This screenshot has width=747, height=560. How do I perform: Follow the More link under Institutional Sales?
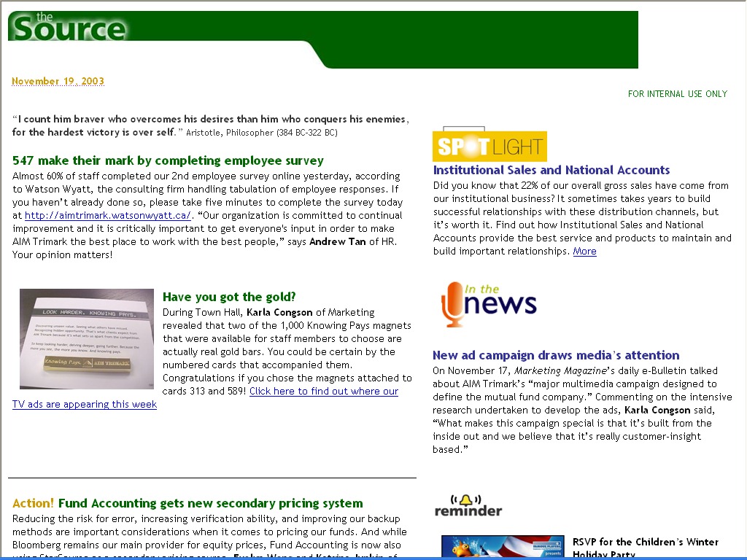584,251
